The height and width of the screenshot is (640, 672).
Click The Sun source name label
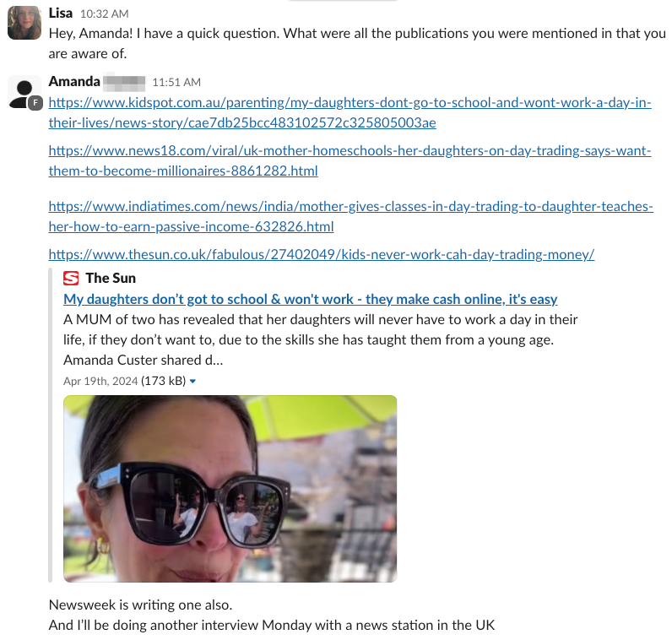click(111, 278)
